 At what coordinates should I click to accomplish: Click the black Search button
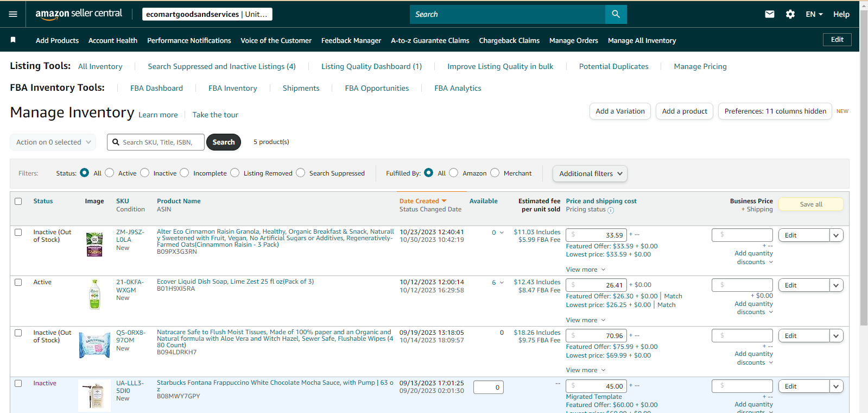[224, 142]
